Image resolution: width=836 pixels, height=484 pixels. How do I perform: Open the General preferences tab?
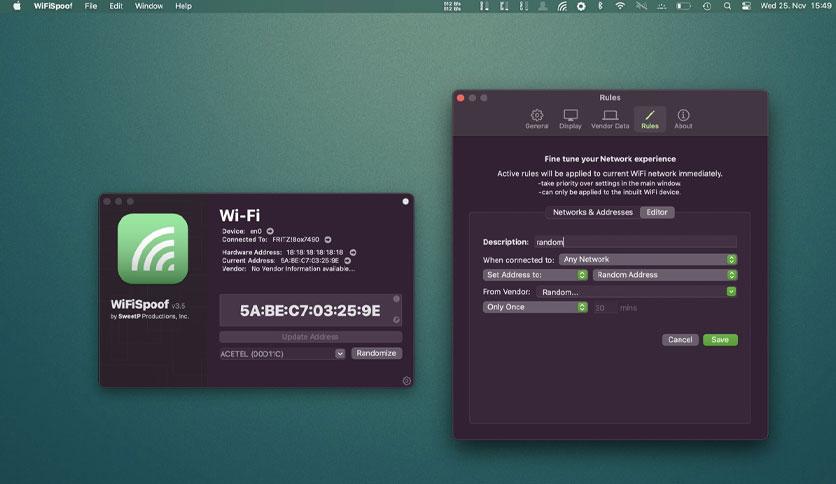tap(536, 119)
